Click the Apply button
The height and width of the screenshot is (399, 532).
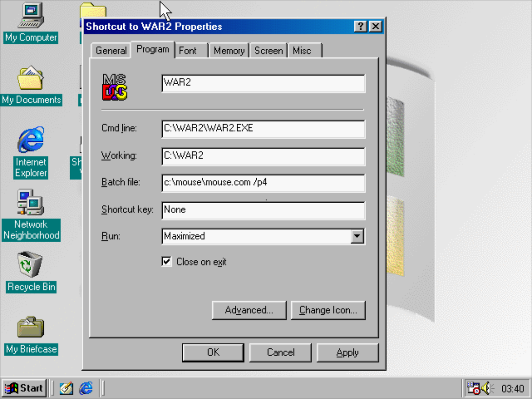[348, 352]
